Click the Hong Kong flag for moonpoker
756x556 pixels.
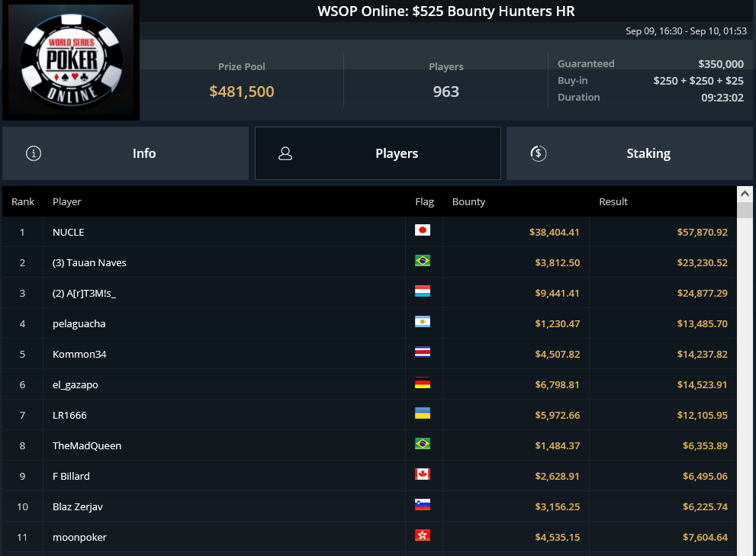click(423, 535)
